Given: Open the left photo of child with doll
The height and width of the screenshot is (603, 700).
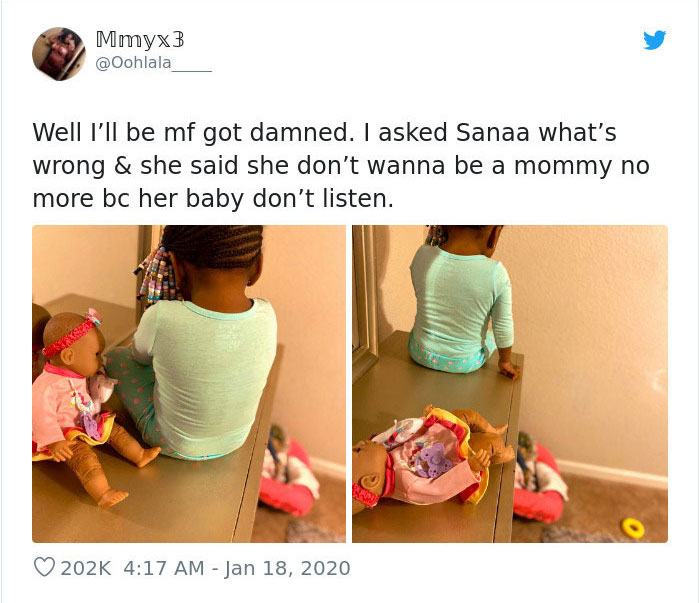Looking at the screenshot, I should coord(189,384).
